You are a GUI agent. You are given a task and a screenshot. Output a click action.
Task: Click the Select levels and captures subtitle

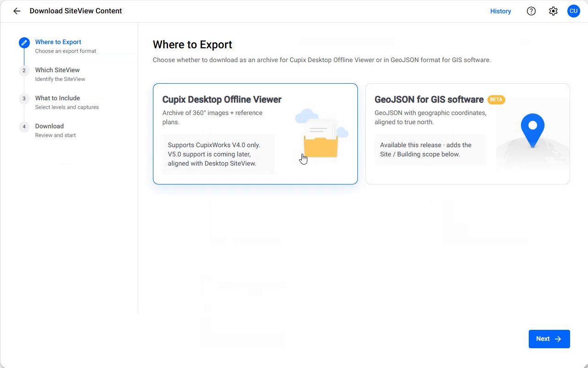tap(67, 107)
